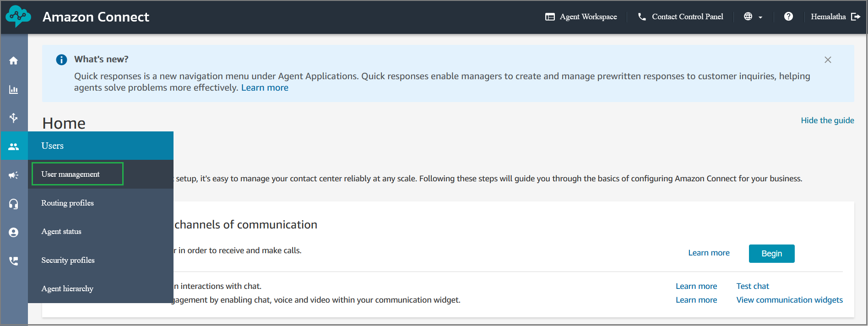Click Learn more beside View communication widgets
Screen dimensions: 868x326
tap(696, 300)
